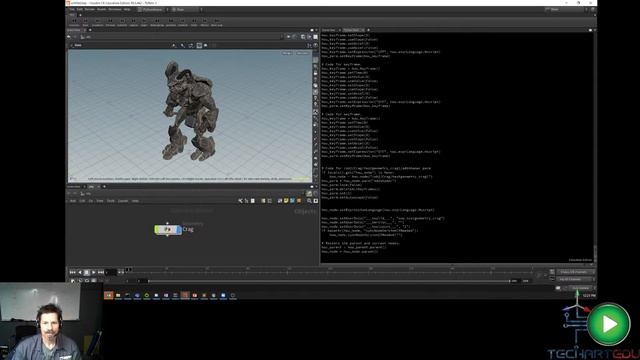The image size is (640, 360).
Task: Open the network editor Add menu
Action: click(x=73, y=201)
